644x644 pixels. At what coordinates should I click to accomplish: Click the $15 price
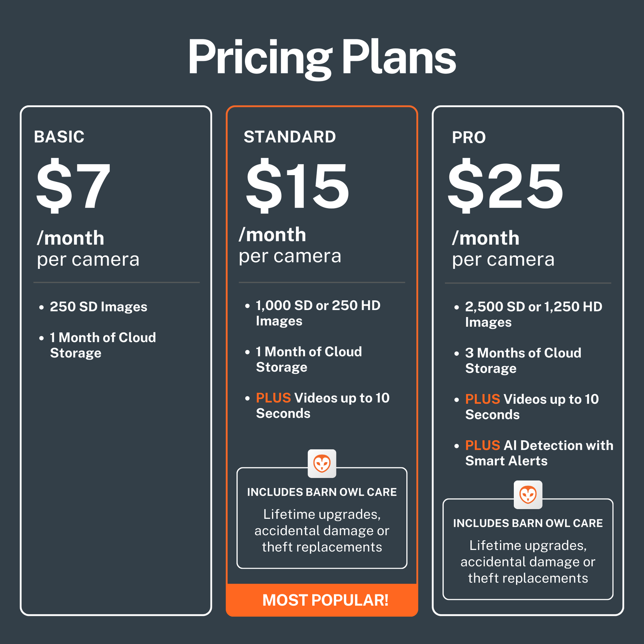pos(297,185)
